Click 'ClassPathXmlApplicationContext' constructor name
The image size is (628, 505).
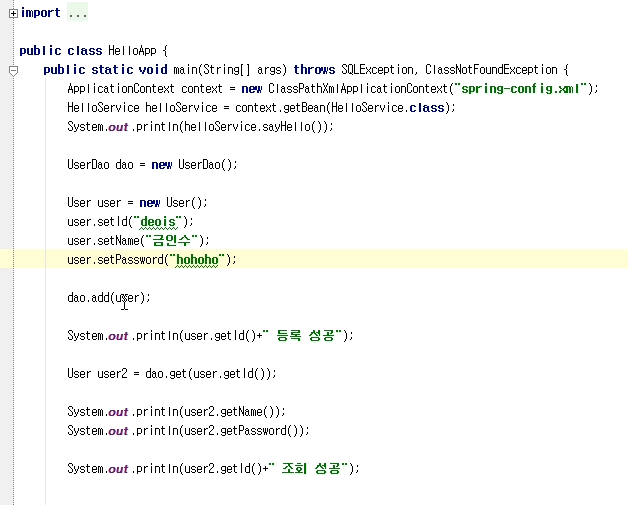(x=358, y=89)
